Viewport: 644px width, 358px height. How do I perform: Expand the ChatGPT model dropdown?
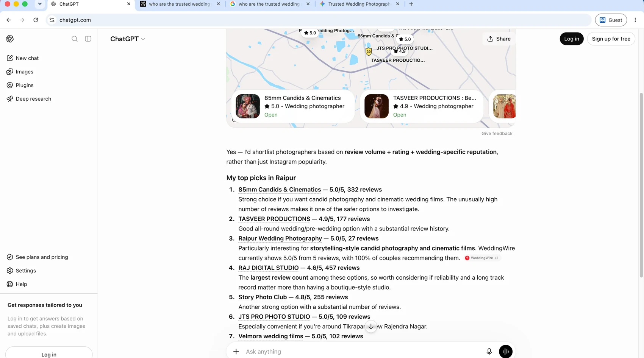(x=128, y=39)
